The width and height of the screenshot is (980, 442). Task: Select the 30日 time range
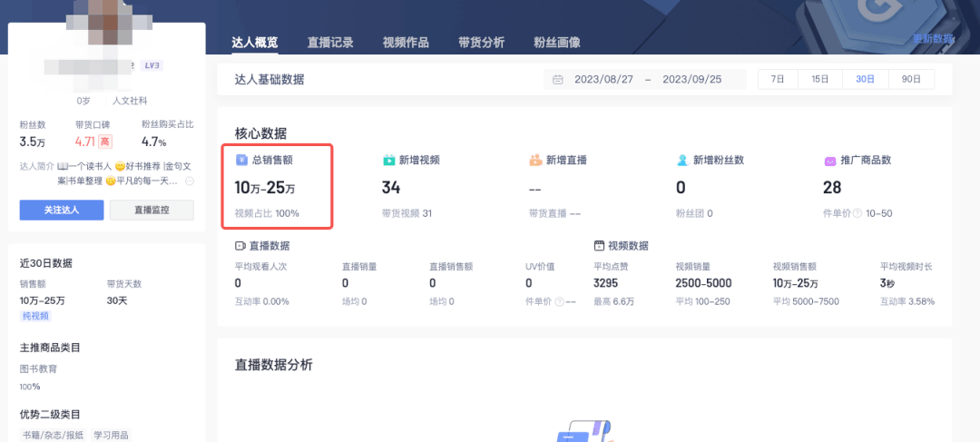[x=865, y=79]
